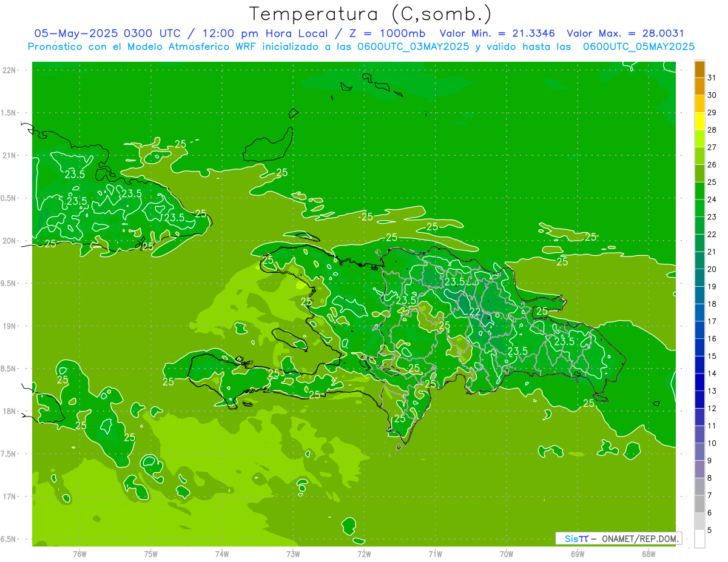Click the "22" contour label on the map
The width and height of the screenshot is (728, 562).
[476, 311]
